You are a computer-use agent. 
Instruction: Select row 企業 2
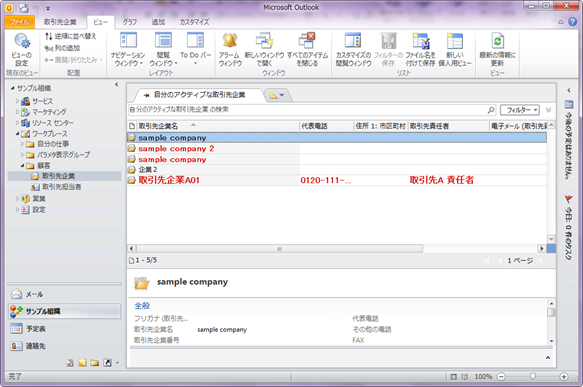(337, 170)
